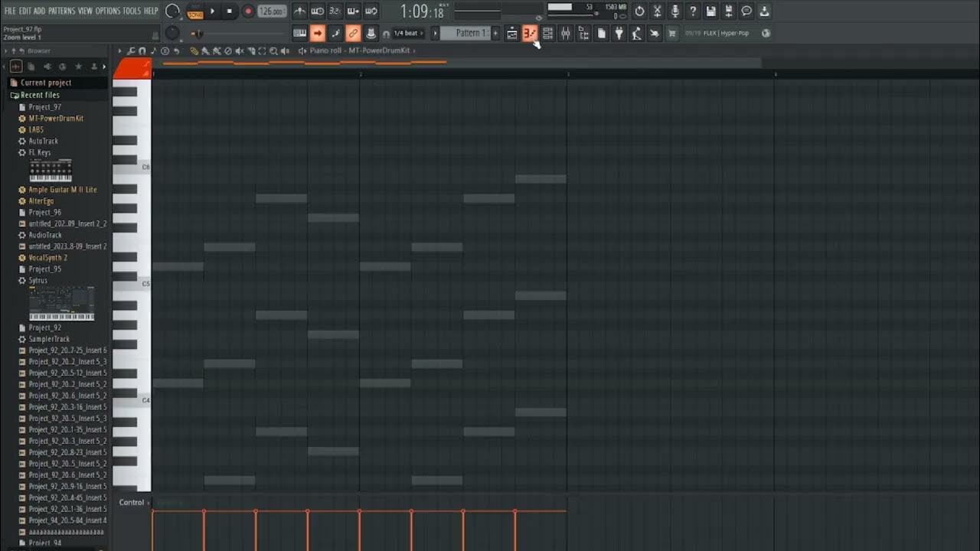
Task: Click the question mark help icon
Action: [693, 11]
